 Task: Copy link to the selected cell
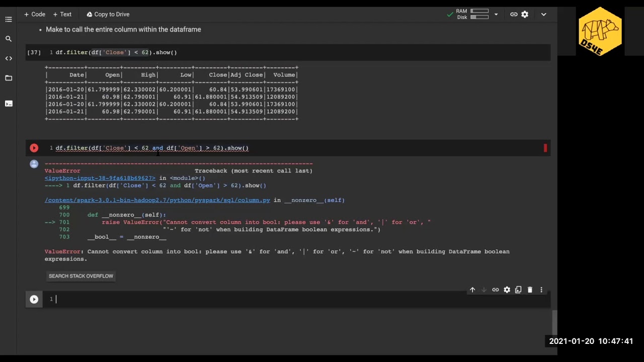click(x=496, y=290)
